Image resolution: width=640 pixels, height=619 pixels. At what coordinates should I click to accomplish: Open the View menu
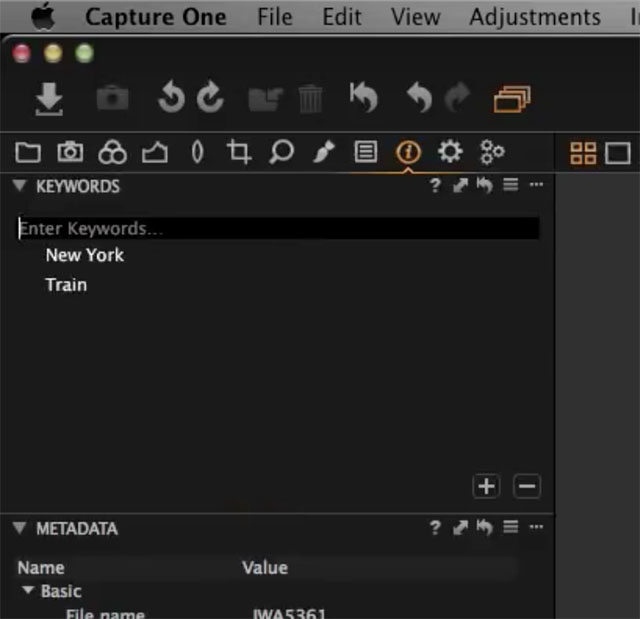coord(416,17)
